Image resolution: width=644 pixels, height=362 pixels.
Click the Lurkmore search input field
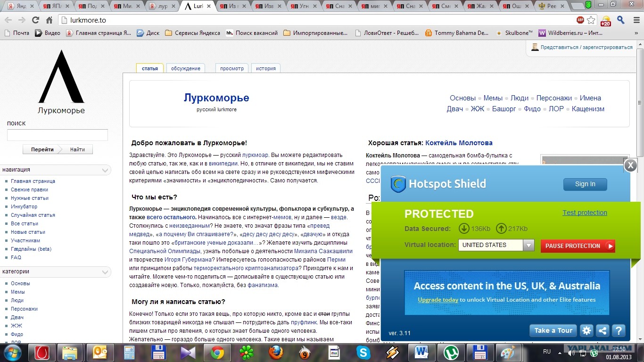coord(58,135)
